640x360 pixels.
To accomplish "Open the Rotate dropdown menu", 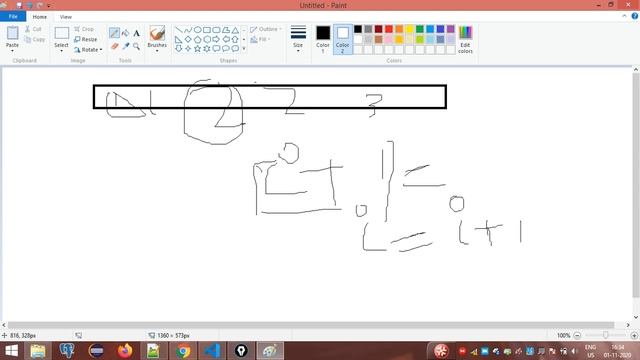I will coord(89,50).
